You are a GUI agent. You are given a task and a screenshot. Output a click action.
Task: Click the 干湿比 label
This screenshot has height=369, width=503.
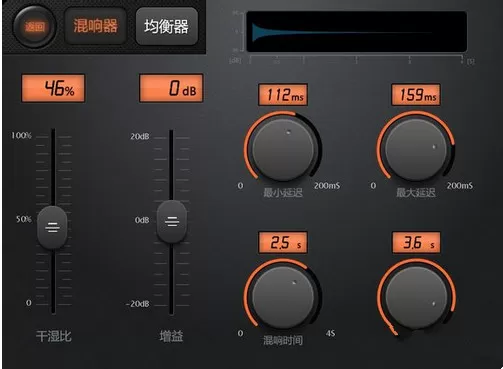click(x=54, y=336)
